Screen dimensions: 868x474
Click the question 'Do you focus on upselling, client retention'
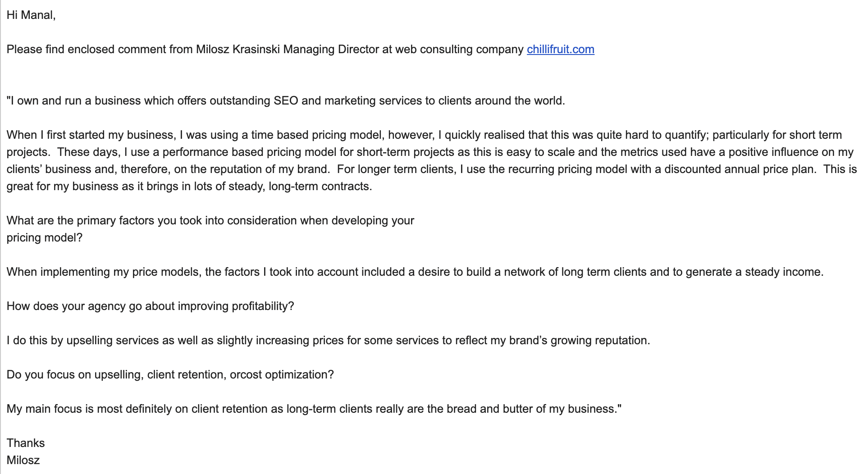[x=170, y=374]
